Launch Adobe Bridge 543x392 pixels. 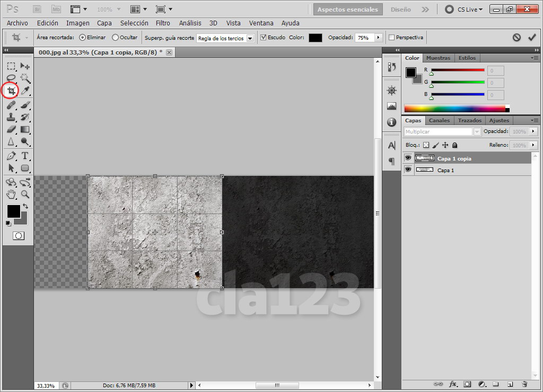(37, 10)
